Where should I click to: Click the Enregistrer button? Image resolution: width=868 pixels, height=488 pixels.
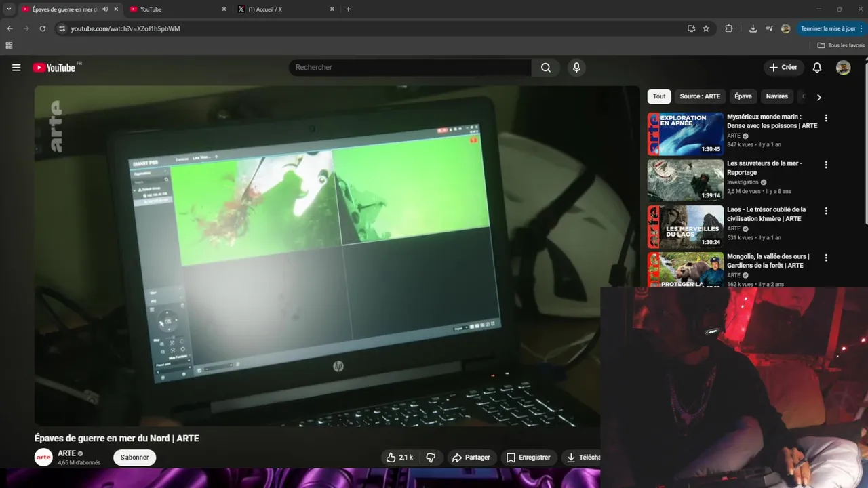528,457
